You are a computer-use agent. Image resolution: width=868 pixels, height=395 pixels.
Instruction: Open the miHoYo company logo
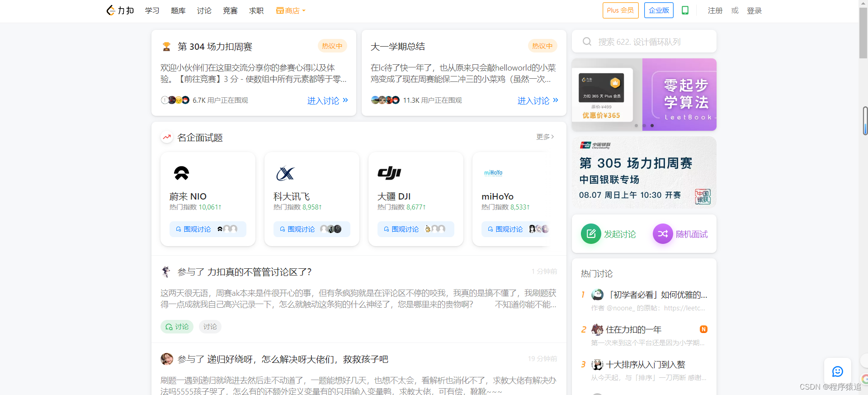pos(493,173)
